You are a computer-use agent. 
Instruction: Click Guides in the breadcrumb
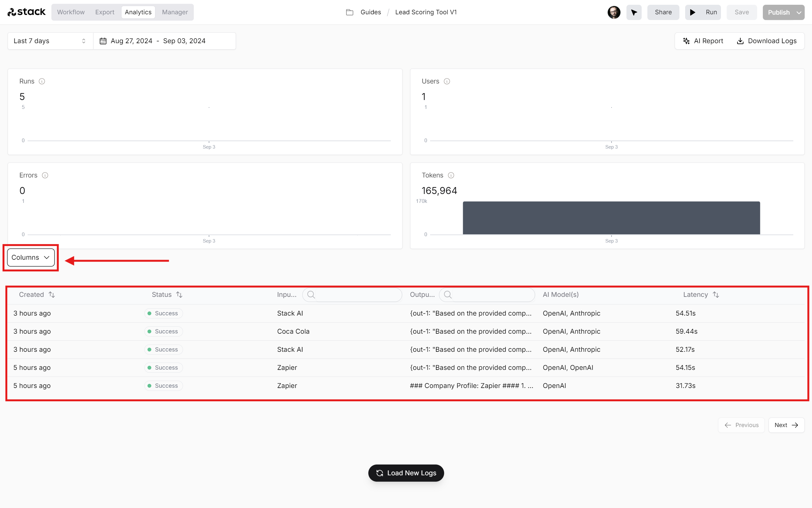coord(371,12)
